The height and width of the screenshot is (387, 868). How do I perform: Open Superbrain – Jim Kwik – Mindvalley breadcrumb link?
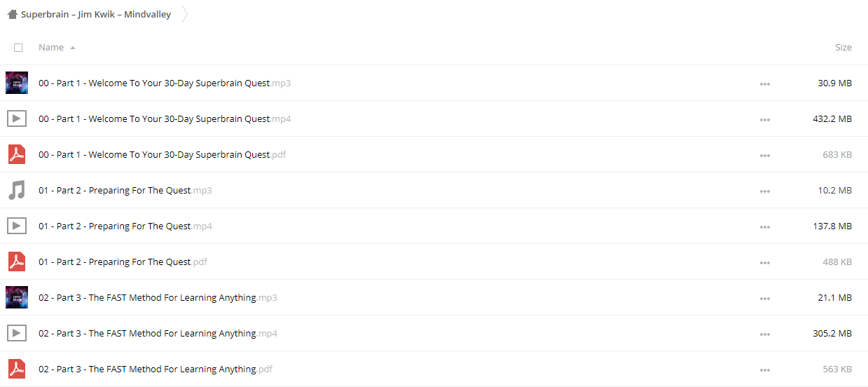point(96,14)
